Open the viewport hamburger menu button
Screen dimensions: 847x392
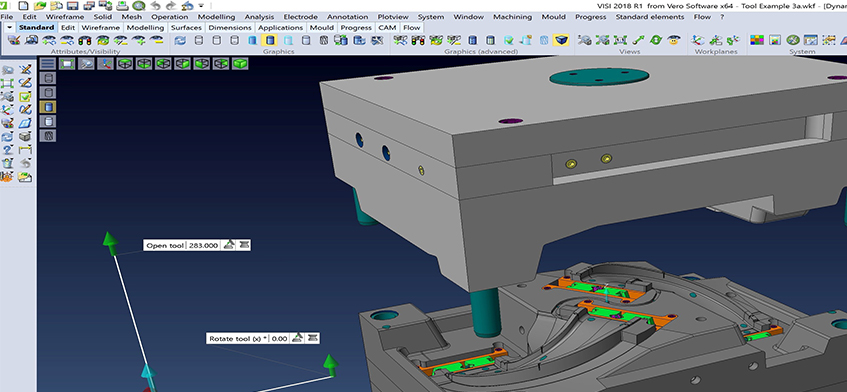click(48, 63)
